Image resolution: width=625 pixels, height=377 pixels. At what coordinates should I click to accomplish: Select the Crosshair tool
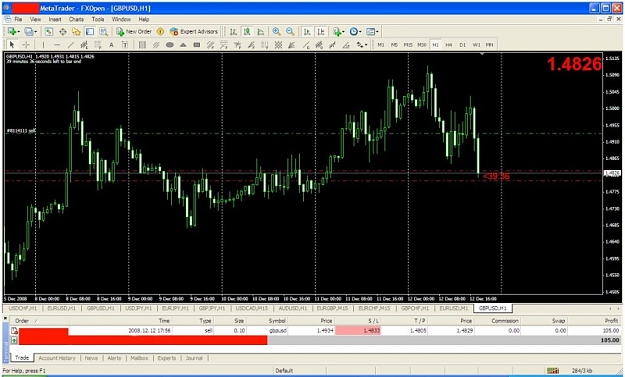point(26,45)
